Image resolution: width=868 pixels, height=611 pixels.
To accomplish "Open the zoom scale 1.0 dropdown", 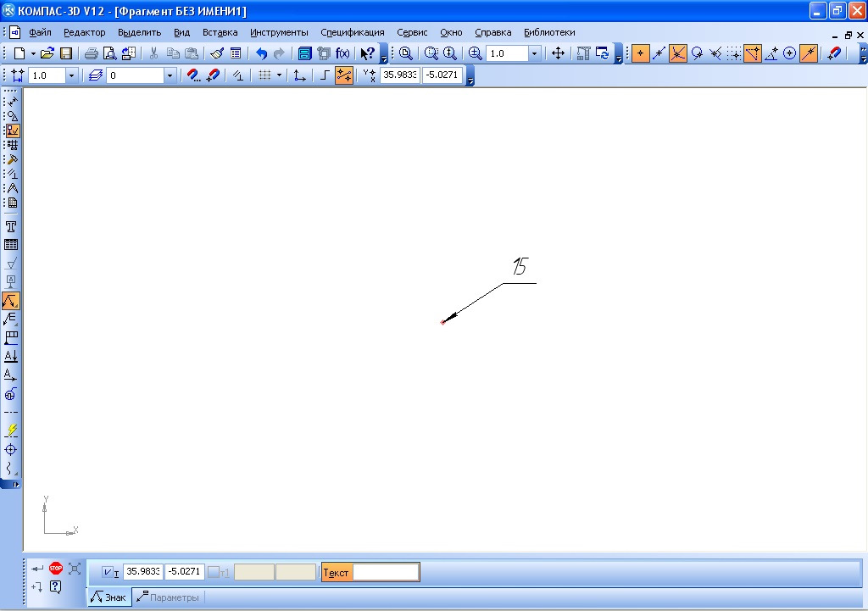I will [x=534, y=53].
